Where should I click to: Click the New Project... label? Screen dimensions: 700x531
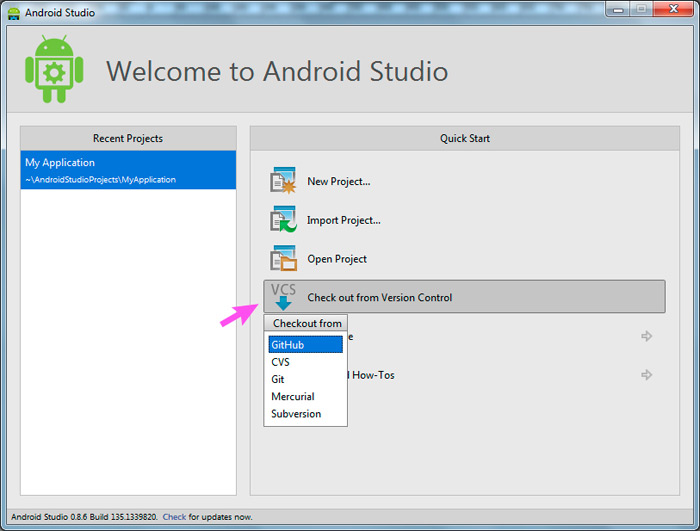338,182
